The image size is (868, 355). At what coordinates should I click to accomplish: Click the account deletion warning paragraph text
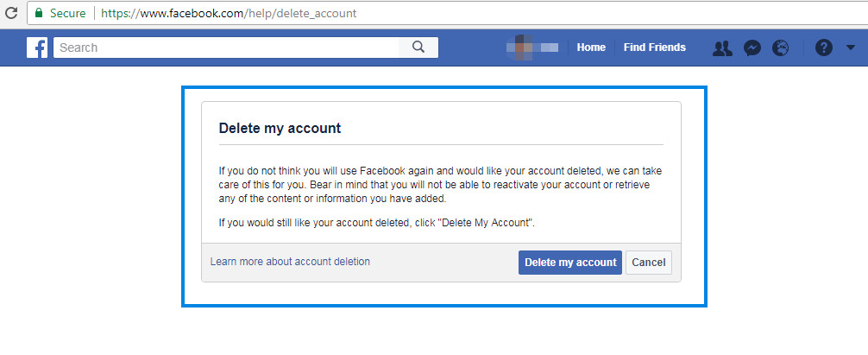(x=440, y=185)
